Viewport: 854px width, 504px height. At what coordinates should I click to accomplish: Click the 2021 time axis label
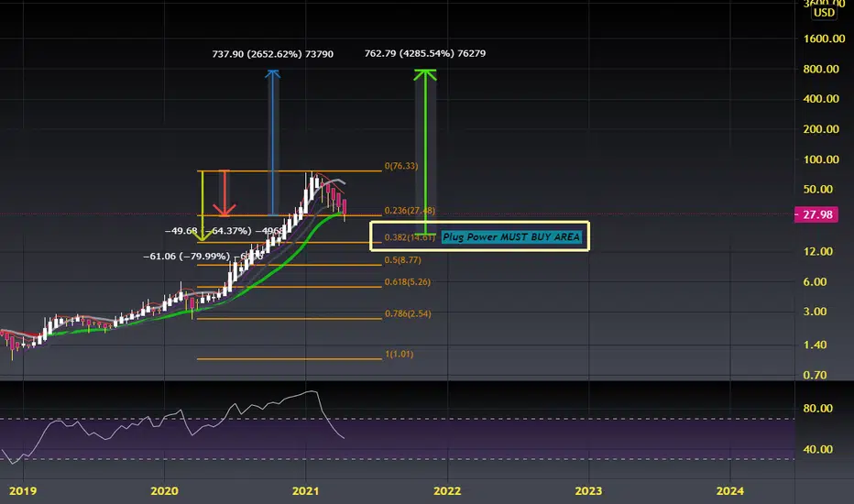tap(305, 491)
